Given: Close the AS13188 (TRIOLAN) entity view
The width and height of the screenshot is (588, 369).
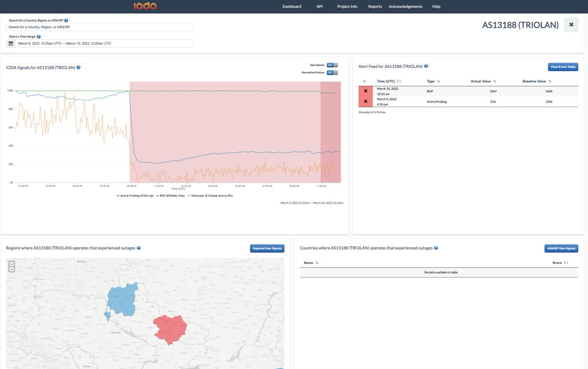Looking at the screenshot, I should point(571,25).
